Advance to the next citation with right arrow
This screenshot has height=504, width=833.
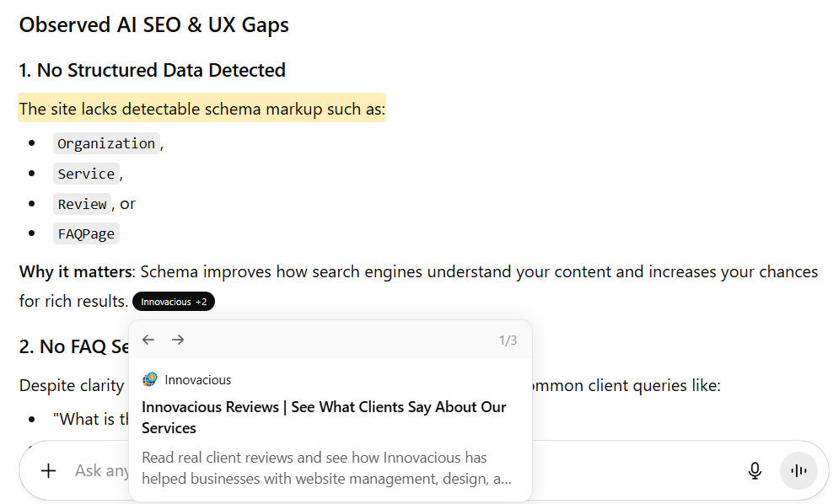tap(178, 340)
